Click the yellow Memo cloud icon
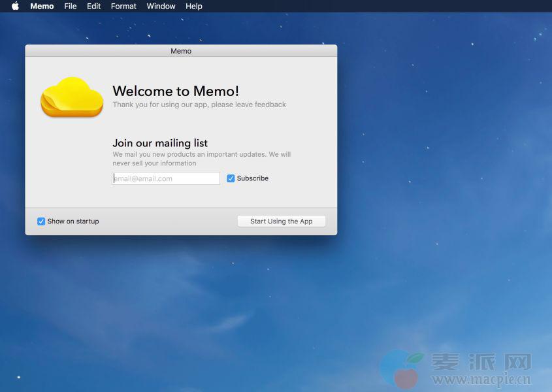Image resolution: width=552 pixels, height=392 pixels. click(x=72, y=97)
